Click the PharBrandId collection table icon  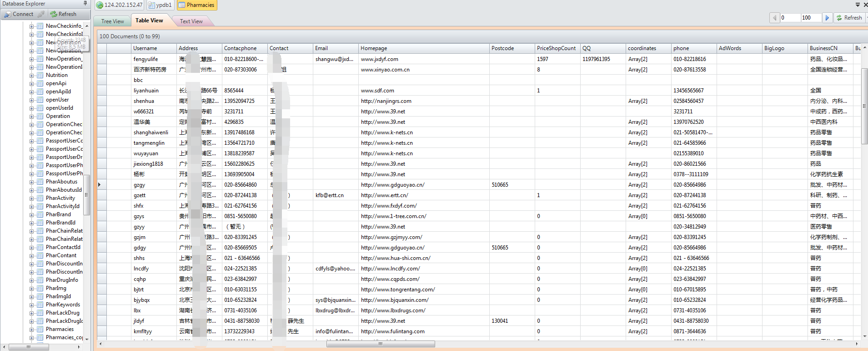click(40, 223)
